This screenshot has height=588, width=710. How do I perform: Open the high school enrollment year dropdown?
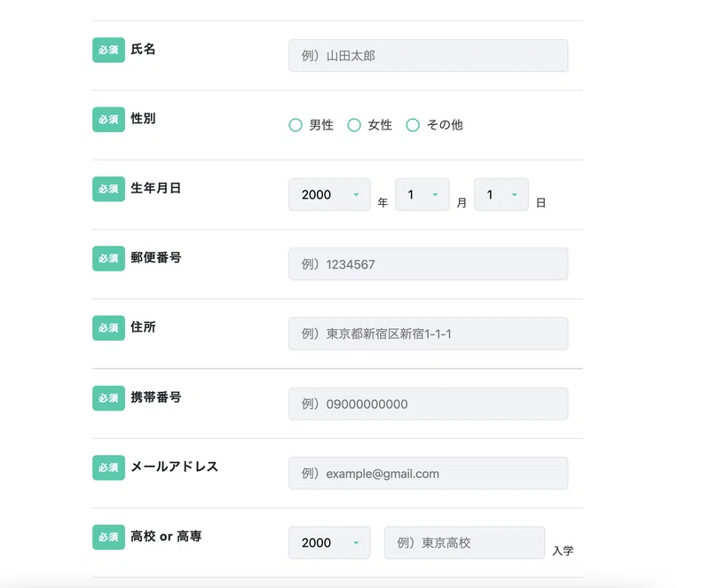329,543
